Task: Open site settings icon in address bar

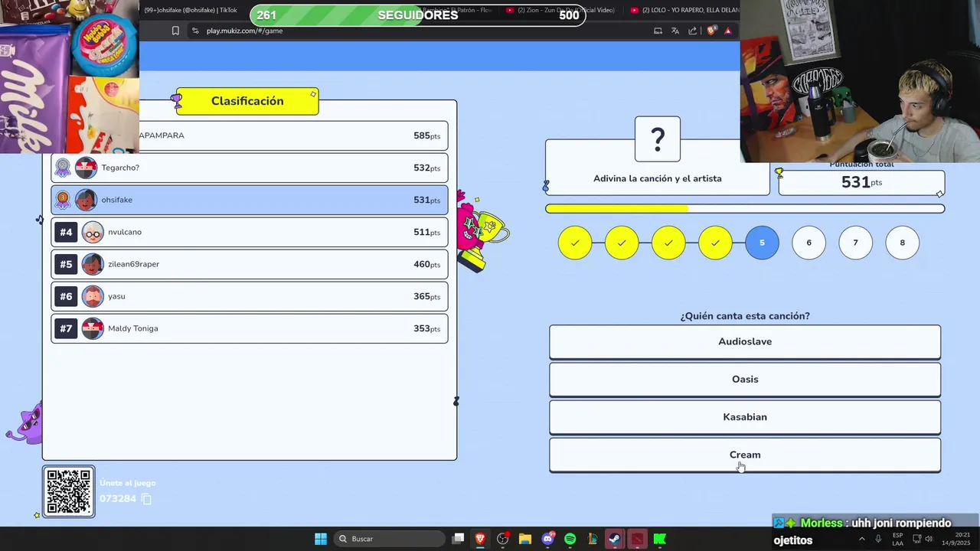Action: 195,31
